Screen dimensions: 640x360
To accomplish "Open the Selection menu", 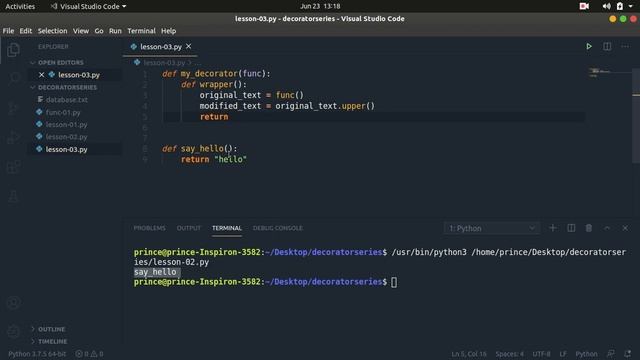I will pos(52,31).
